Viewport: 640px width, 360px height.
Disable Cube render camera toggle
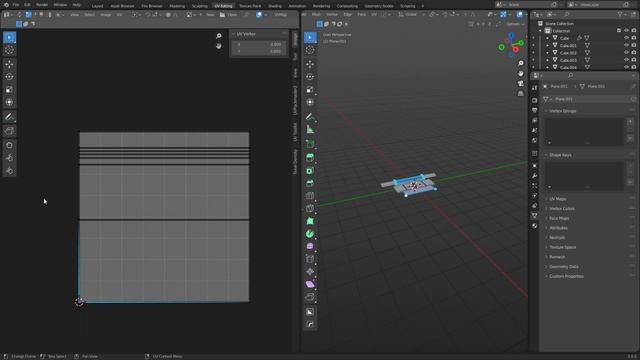(x=633, y=38)
